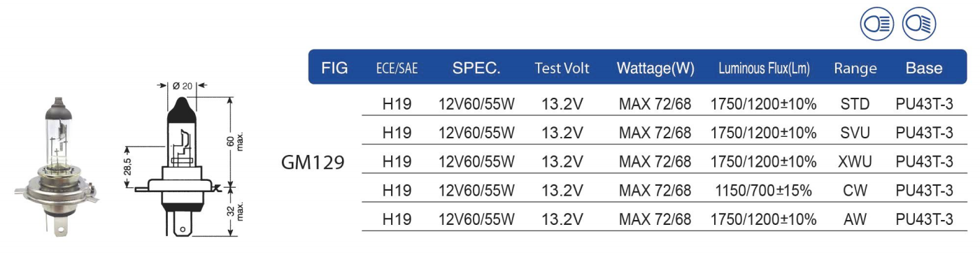
Task: Click the bulb dimension technical drawing
Action: point(182,157)
